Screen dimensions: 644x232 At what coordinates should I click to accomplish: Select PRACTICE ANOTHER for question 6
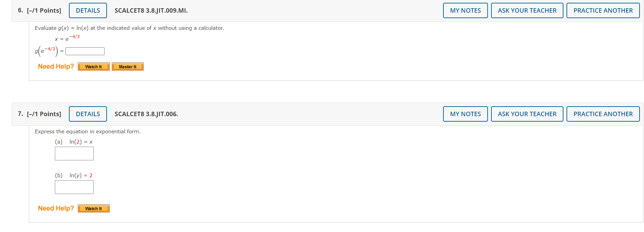[x=603, y=10]
